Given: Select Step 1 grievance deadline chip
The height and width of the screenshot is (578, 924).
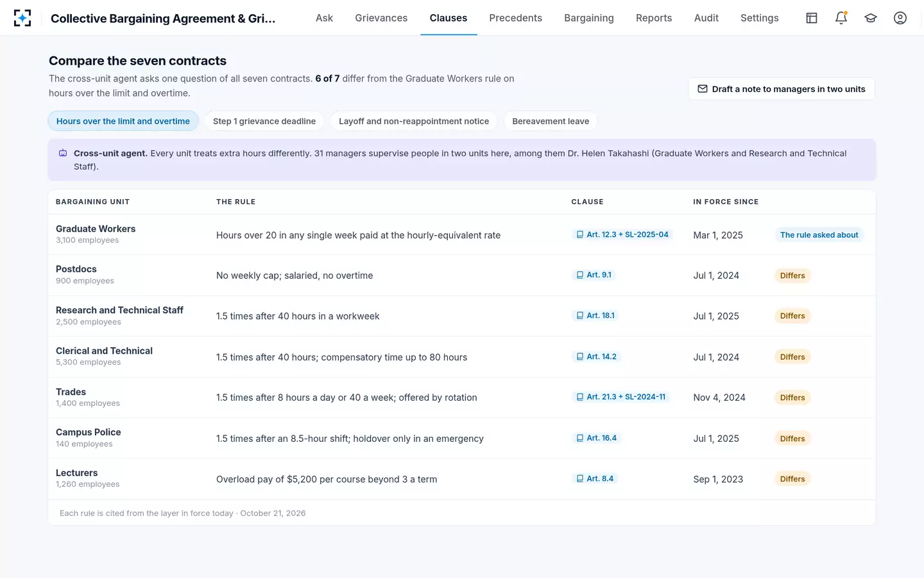Looking at the screenshot, I should click(264, 121).
